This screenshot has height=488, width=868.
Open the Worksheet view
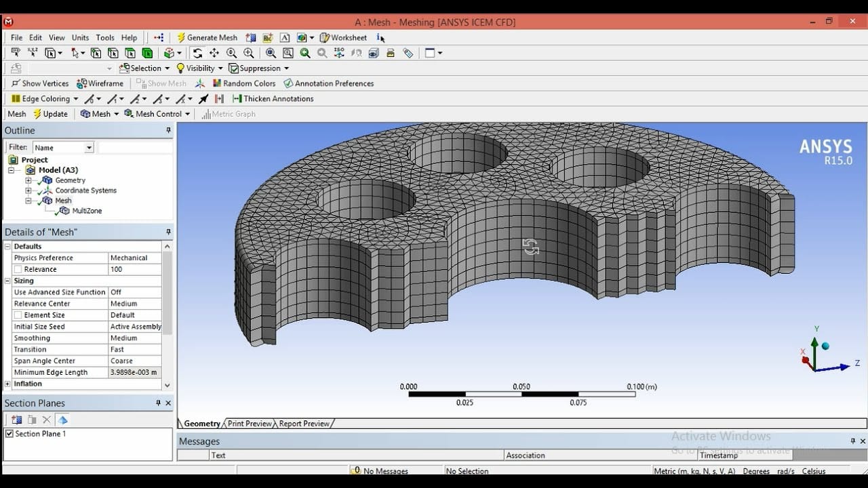coord(343,38)
